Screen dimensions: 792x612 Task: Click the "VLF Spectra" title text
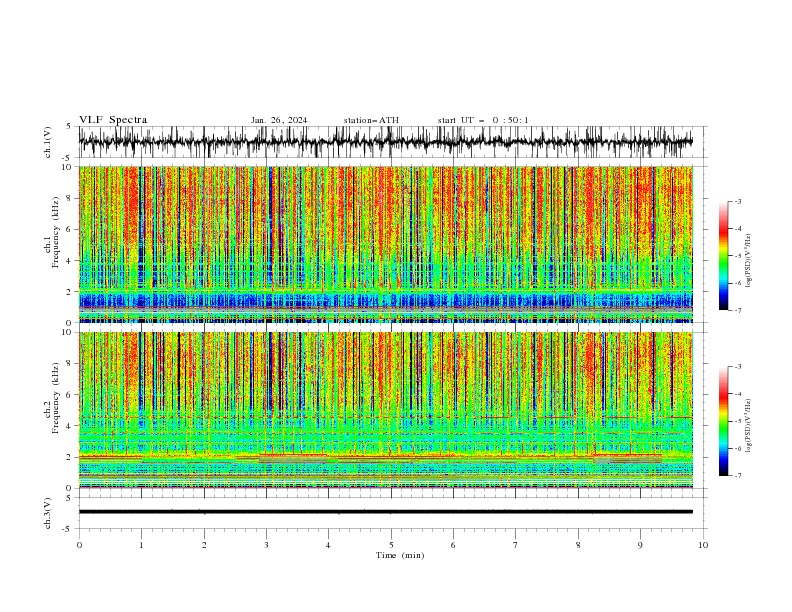113,120
